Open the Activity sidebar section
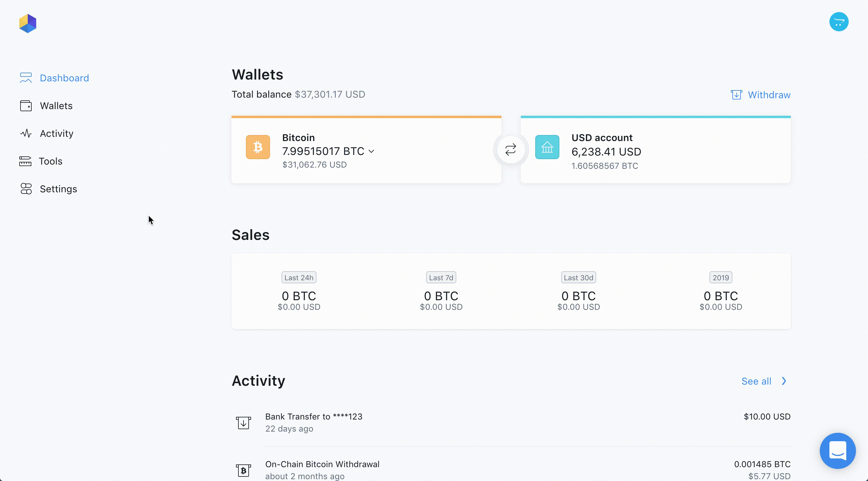The width and height of the screenshot is (868, 481). pyautogui.click(x=56, y=134)
